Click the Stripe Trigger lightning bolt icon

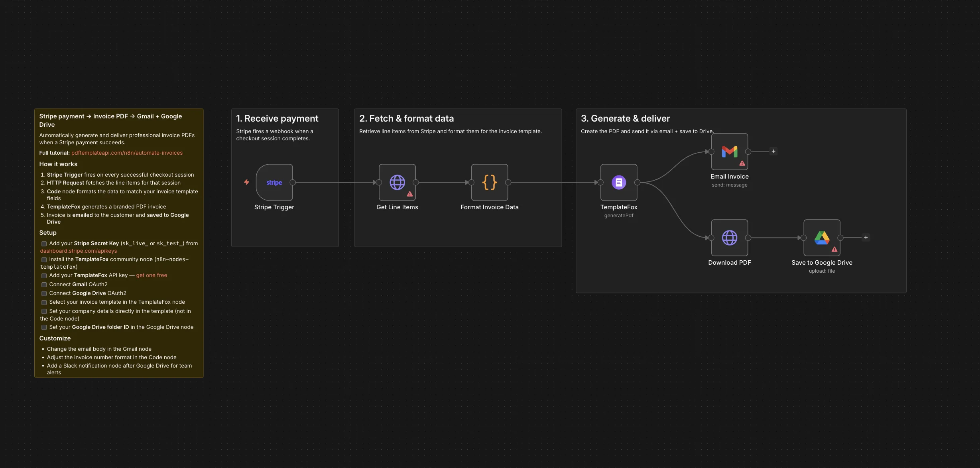[x=246, y=182]
